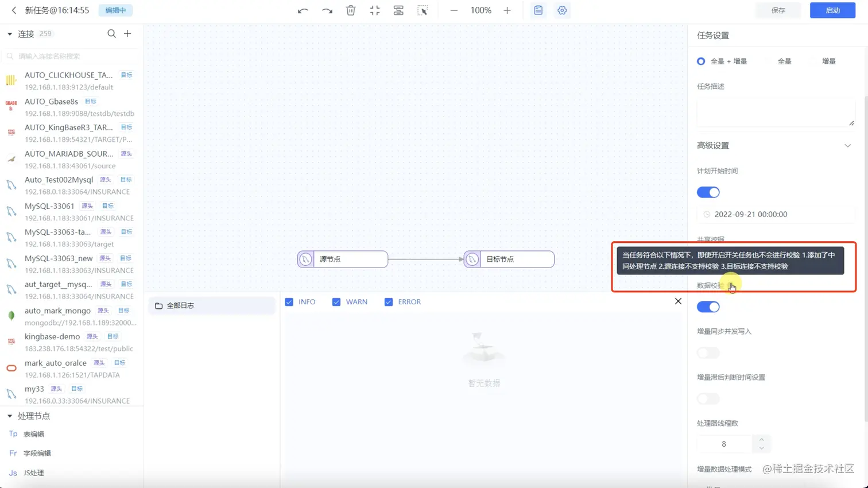Viewport: 868px width, 488px height.
Task: Open the settings gear icon
Action: click(x=562, y=10)
